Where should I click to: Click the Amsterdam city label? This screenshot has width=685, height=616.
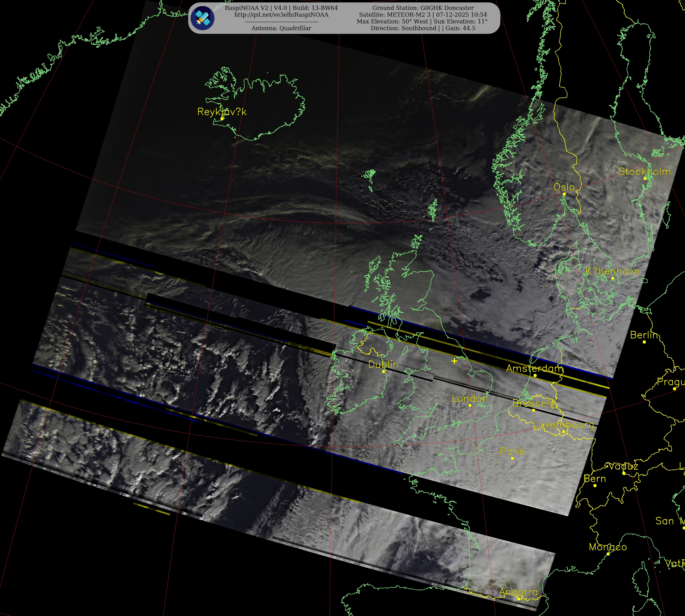click(x=534, y=368)
